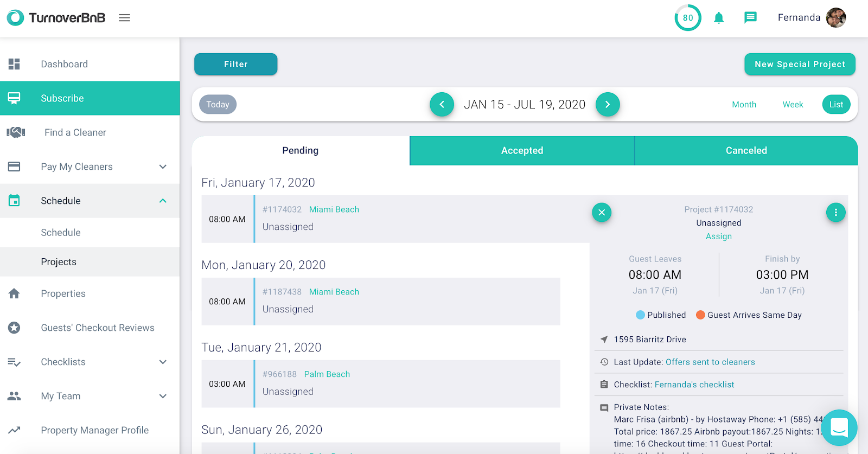Screen dimensions: 868x454
Task: Select the Accepted tab
Action: 522,150
